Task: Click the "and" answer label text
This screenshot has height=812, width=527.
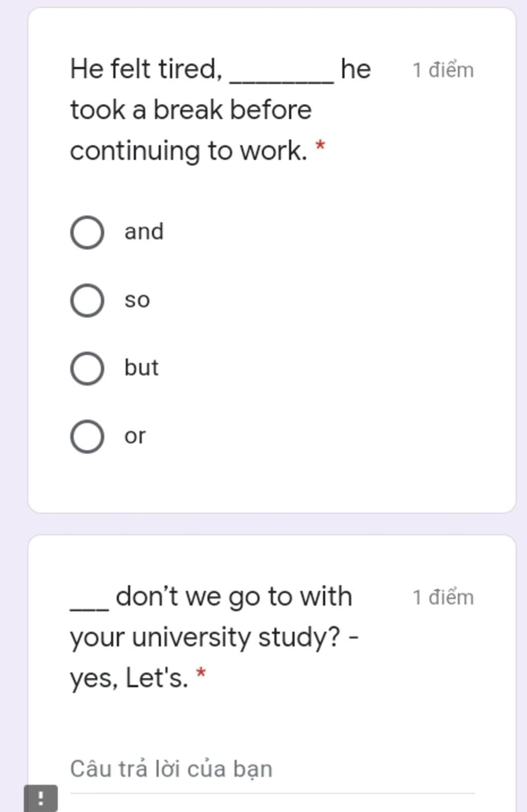Action: tap(144, 232)
